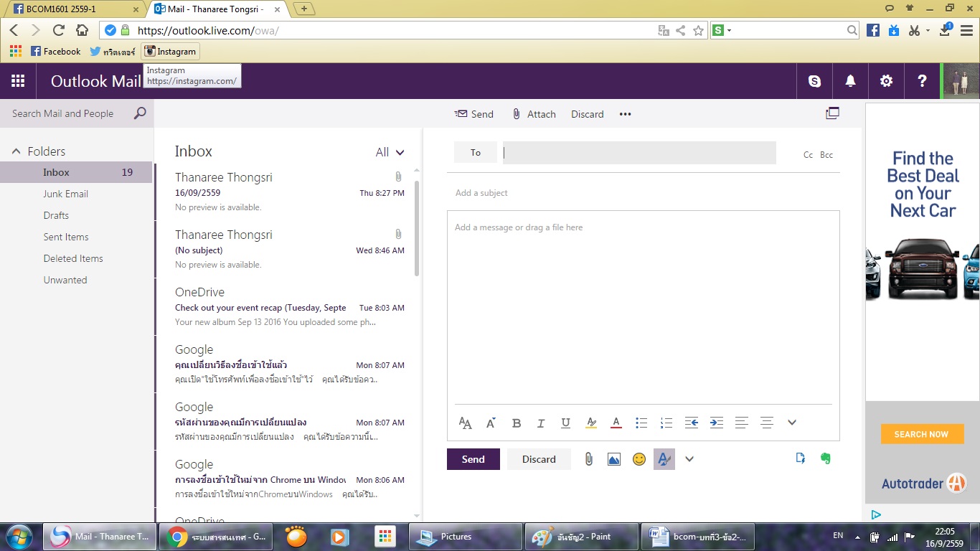Click the account profile picture
This screenshot has height=551, width=980.
(x=961, y=81)
